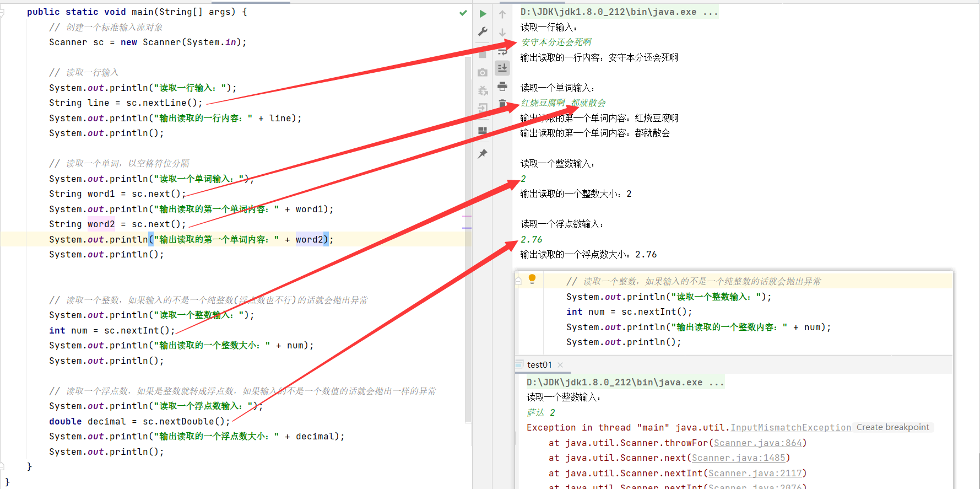Viewport: 980px width, 489px height.
Task: Click the camera Dump Threads icon
Action: tap(483, 72)
